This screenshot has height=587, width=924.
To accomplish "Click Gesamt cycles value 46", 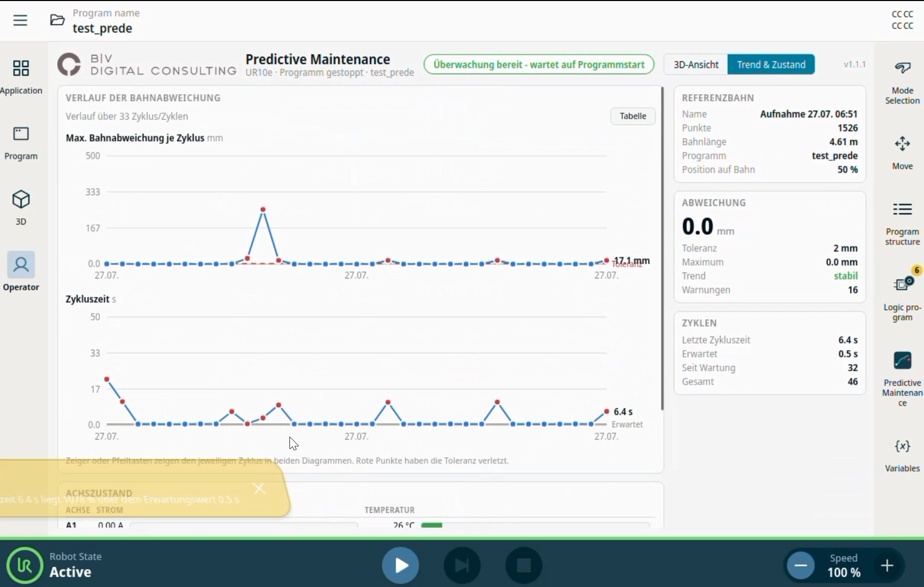I will [853, 382].
